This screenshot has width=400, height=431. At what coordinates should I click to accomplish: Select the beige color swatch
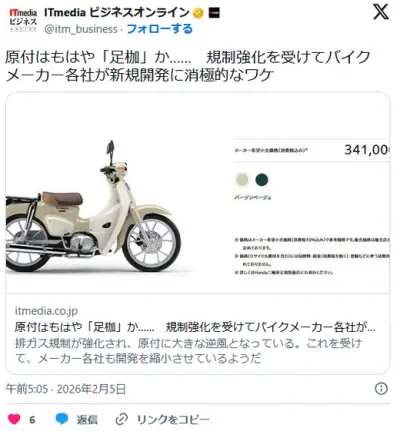tap(242, 179)
